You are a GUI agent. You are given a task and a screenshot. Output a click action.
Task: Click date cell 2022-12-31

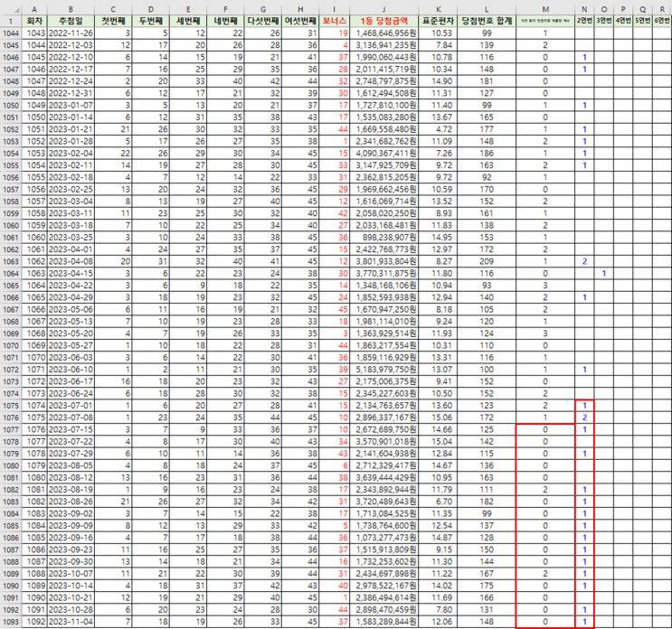71,93
